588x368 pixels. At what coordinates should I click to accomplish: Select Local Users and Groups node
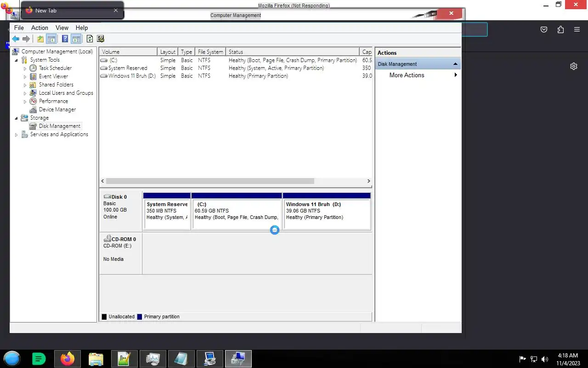click(x=66, y=93)
